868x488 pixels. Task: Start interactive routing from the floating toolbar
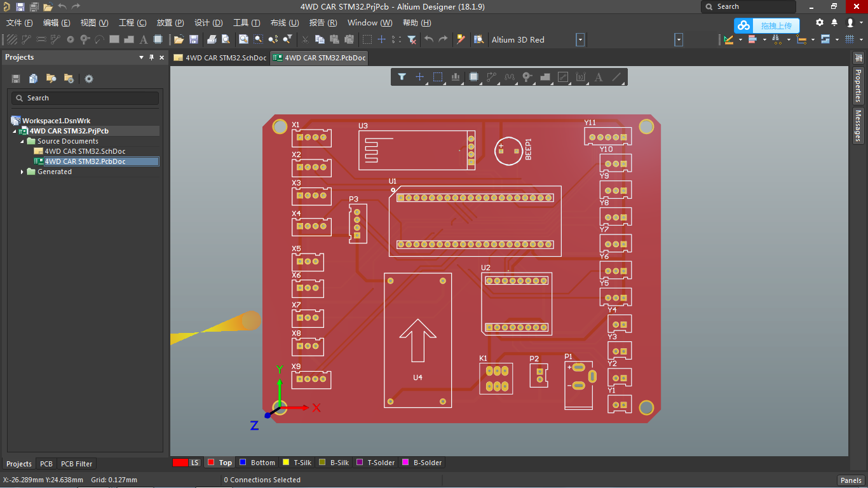pos(491,77)
